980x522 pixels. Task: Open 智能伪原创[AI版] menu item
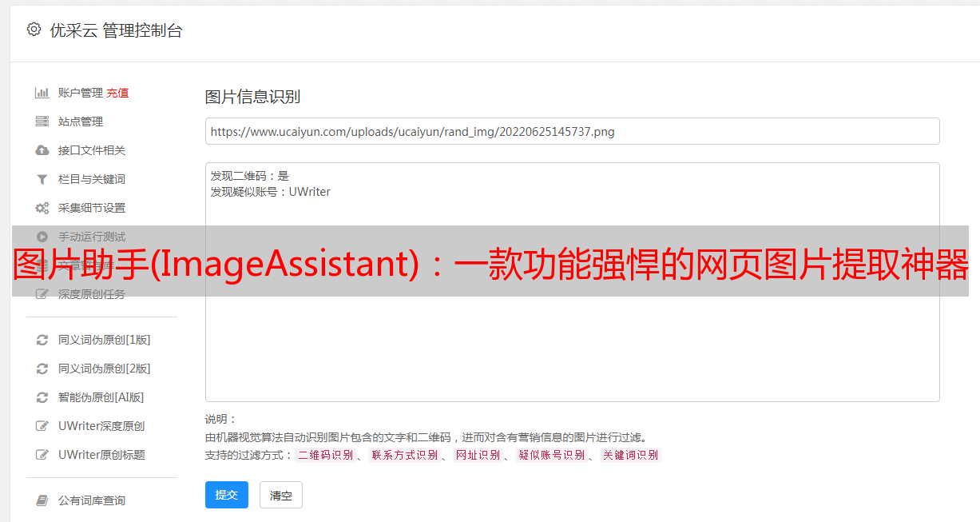point(101,397)
